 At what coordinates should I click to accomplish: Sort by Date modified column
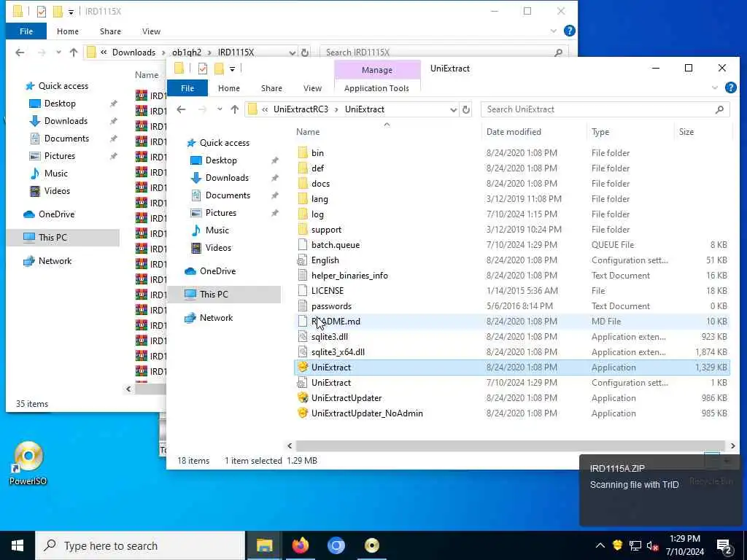click(x=514, y=132)
